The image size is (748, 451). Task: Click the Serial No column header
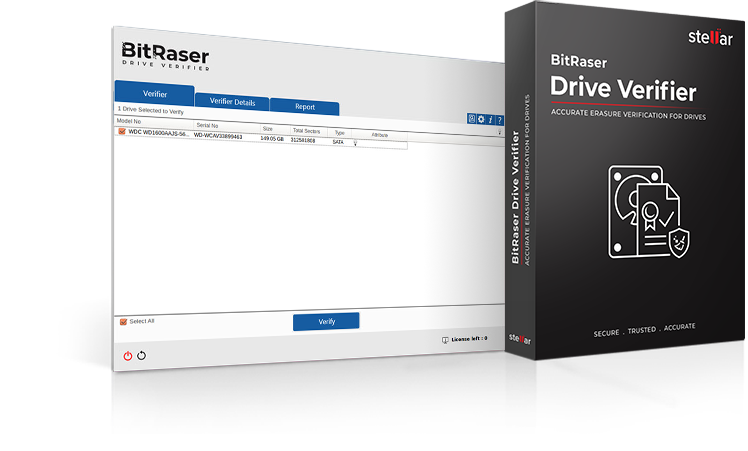point(208,126)
